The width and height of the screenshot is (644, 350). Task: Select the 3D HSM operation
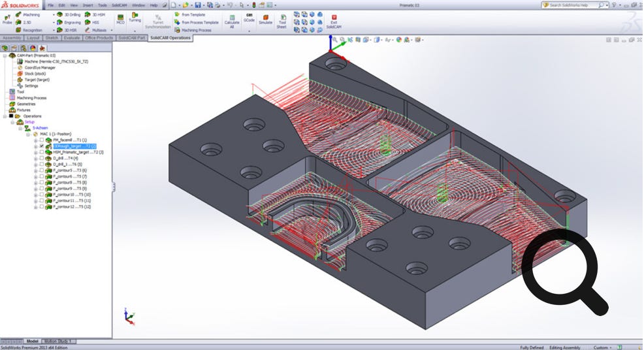click(x=95, y=15)
